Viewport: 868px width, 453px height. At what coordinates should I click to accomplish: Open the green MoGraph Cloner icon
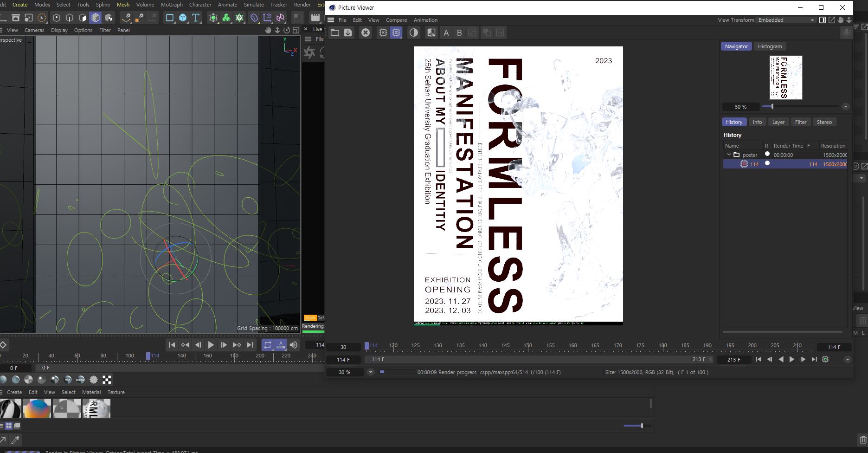(x=226, y=18)
